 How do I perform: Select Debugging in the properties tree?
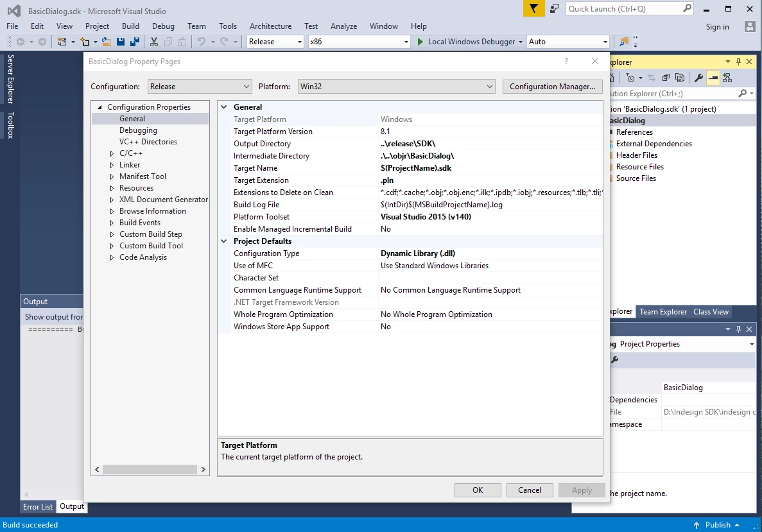point(138,130)
